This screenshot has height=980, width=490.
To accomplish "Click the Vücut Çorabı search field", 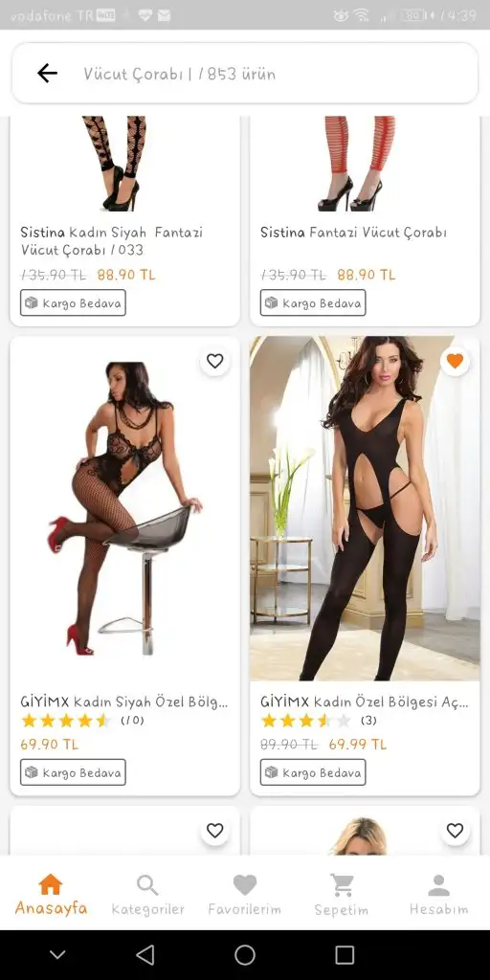I will pyautogui.click(x=245, y=74).
